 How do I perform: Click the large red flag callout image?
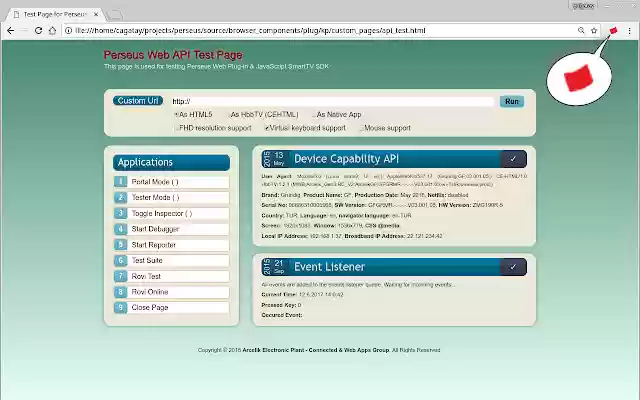tap(579, 76)
